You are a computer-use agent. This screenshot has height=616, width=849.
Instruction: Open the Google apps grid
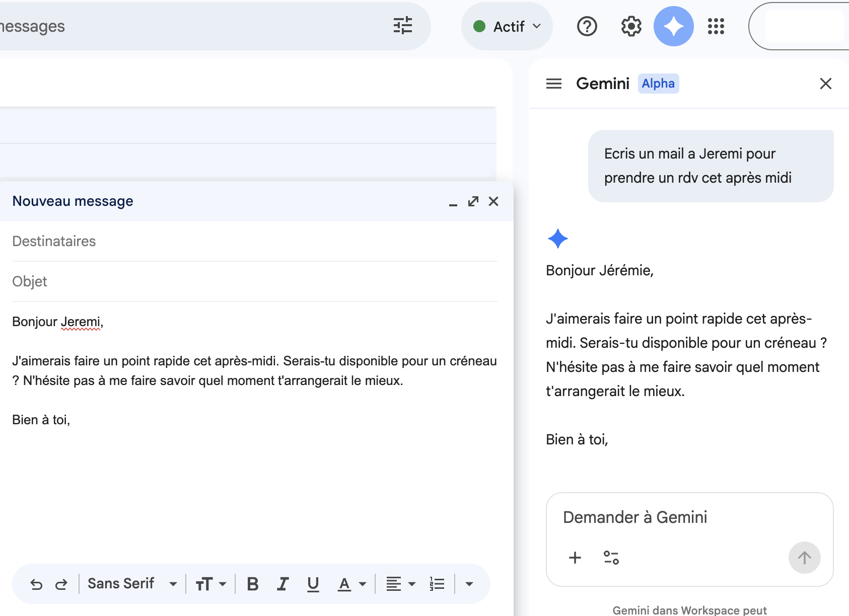[716, 26]
